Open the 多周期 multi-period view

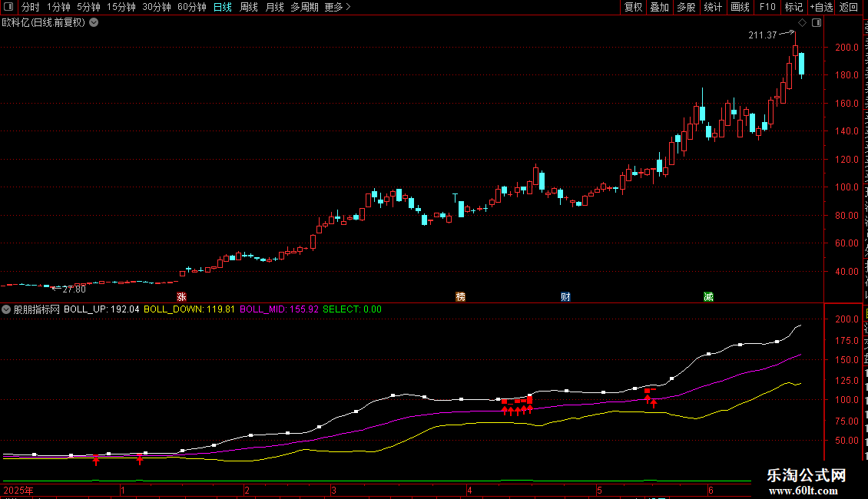pyautogui.click(x=304, y=7)
